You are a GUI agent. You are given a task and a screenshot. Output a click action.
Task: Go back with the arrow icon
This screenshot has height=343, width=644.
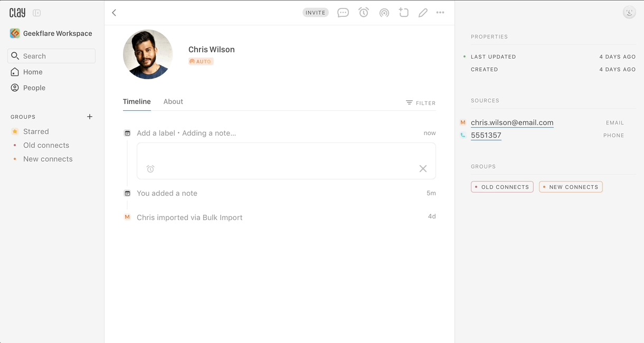click(x=114, y=13)
